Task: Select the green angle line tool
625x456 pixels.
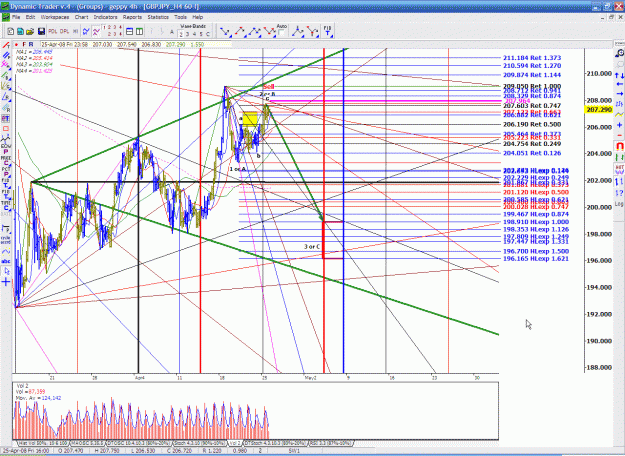Action: (6, 76)
